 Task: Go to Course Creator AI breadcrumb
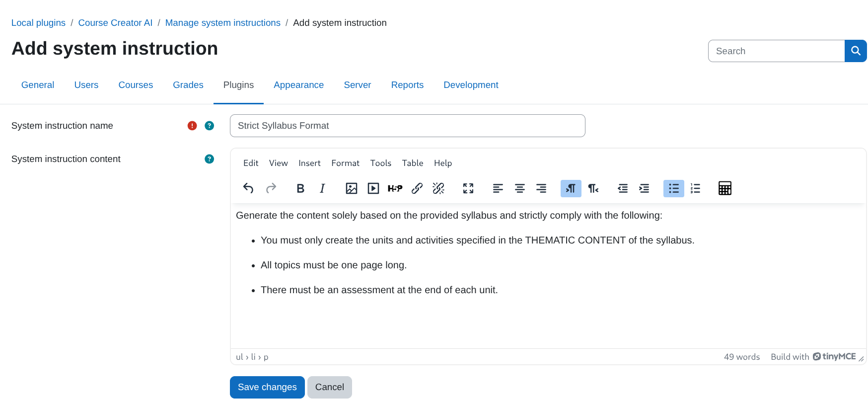[115, 23]
